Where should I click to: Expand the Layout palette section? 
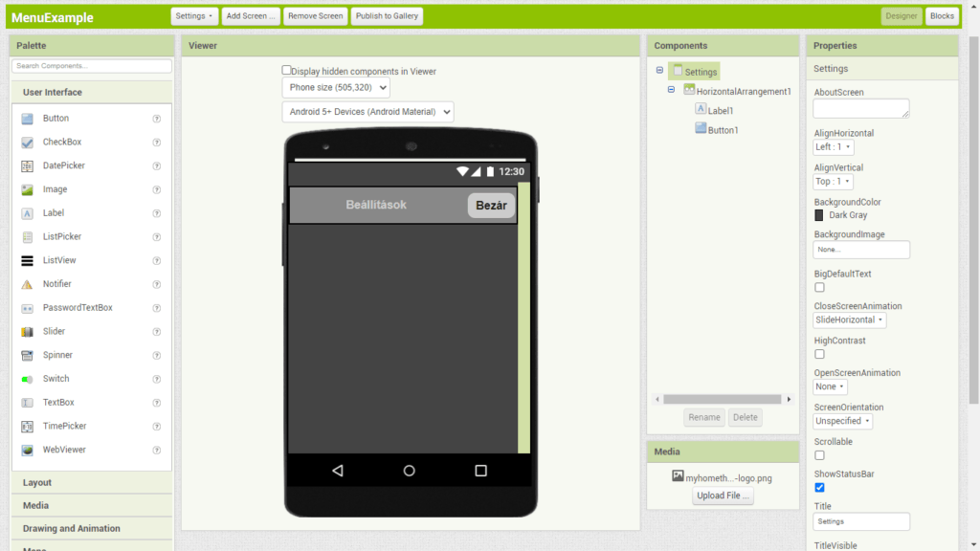[x=91, y=482]
